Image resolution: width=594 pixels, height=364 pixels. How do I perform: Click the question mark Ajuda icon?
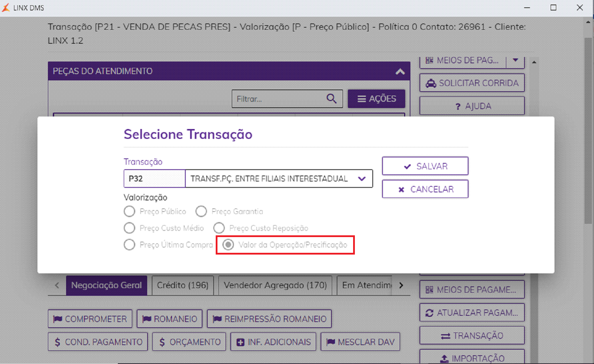(x=458, y=107)
